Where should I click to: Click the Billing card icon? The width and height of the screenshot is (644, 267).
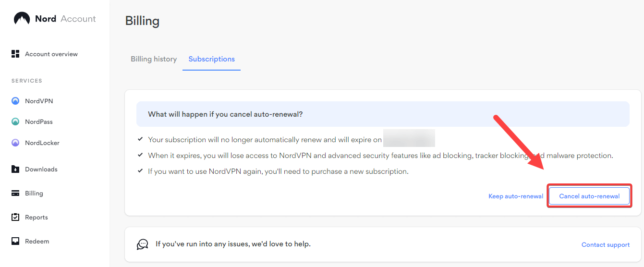click(15, 193)
